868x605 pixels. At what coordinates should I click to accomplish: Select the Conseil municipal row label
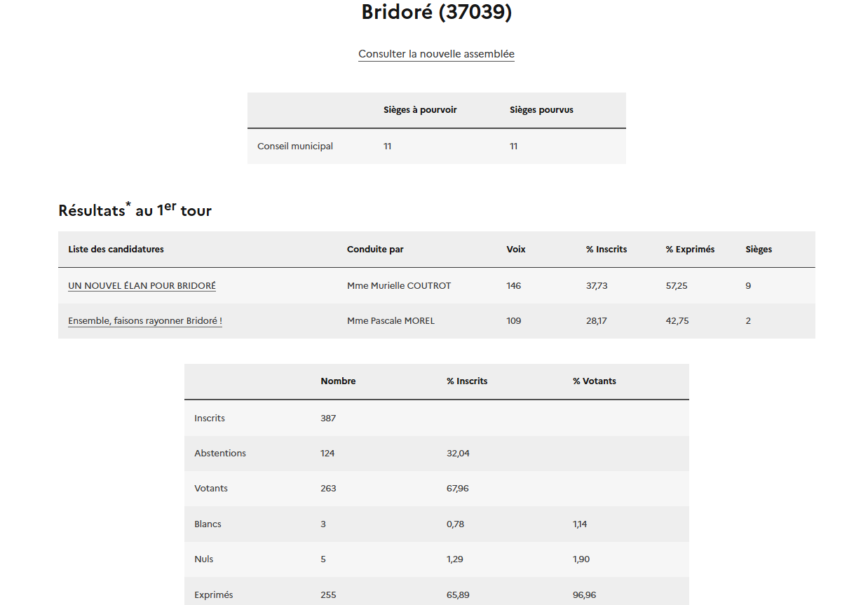click(295, 147)
